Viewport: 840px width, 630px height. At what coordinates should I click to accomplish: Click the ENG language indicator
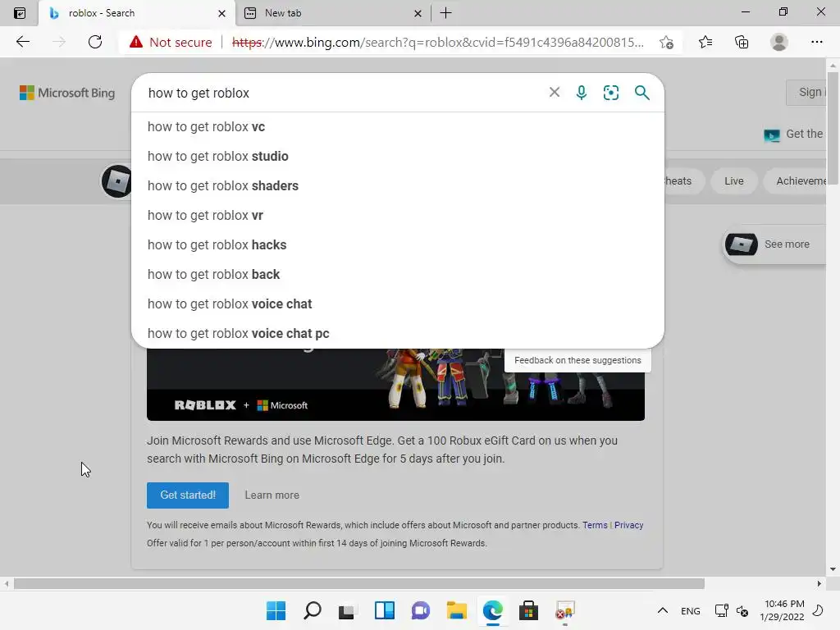coord(690,610)
